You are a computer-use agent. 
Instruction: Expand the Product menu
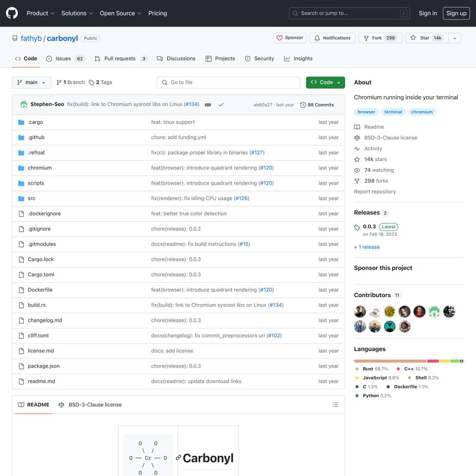click(x=40, y=13)
